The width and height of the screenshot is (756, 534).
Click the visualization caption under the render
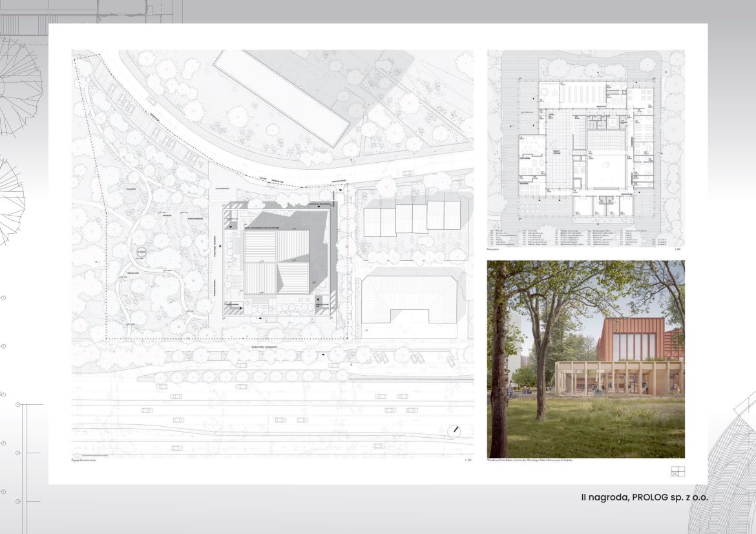pos(530,460)
